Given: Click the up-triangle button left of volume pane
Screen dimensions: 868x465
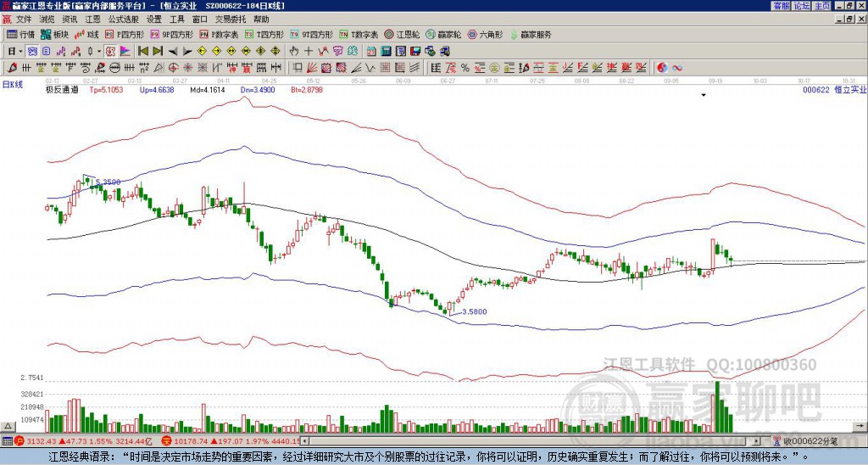Looking at the screenshot, I should pyautogui.click(x=8, y=426).
